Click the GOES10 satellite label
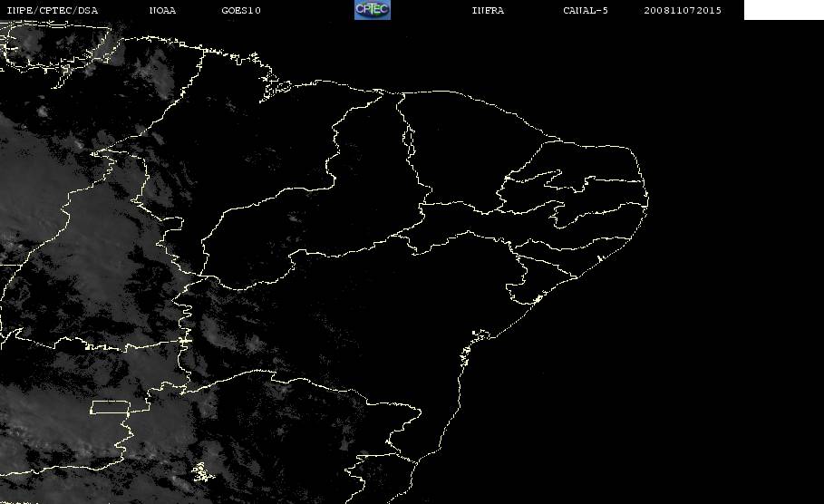Viewport: 824px width, 504px height. click(241, 10)
